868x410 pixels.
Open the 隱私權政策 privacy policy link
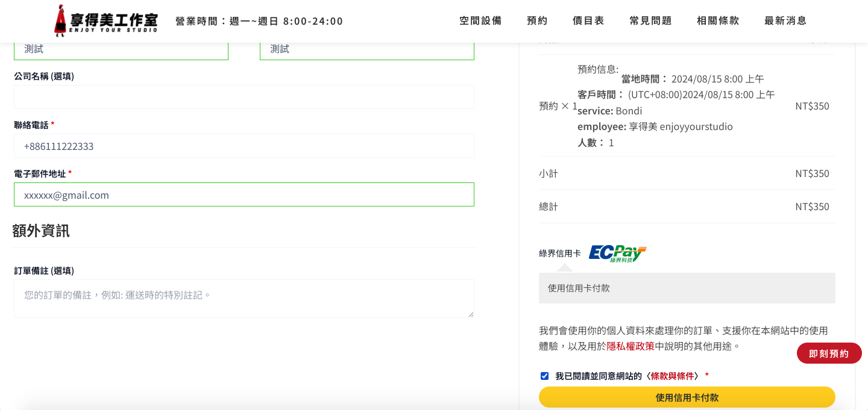(630, 346)
